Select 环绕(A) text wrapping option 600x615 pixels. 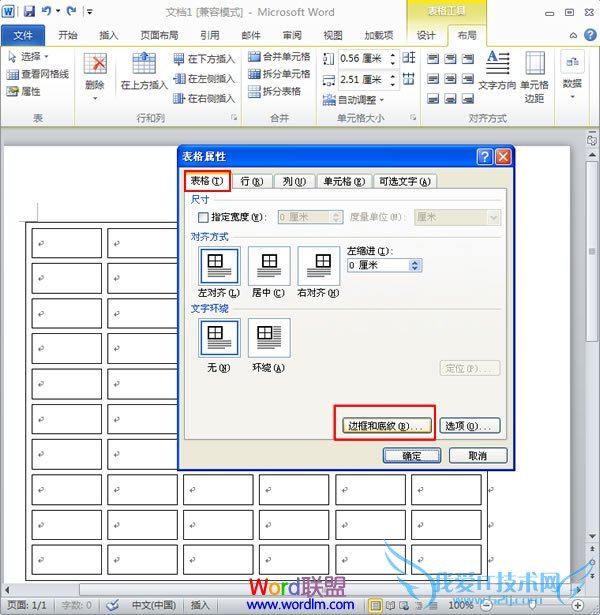point(269,338)
